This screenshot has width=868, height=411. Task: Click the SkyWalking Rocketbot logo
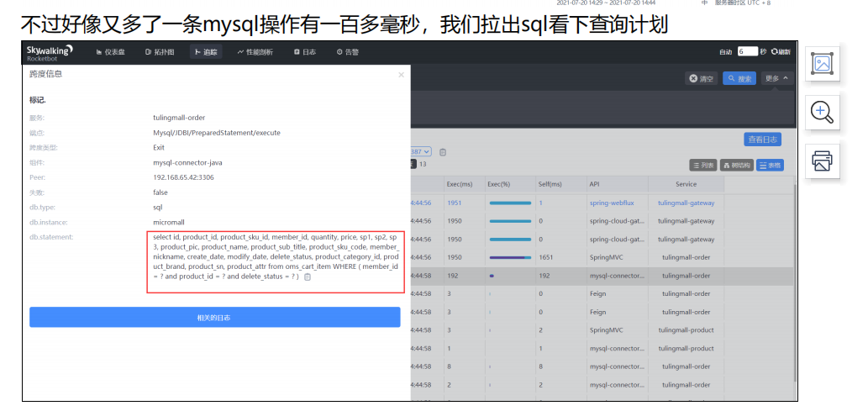[50, 52]
